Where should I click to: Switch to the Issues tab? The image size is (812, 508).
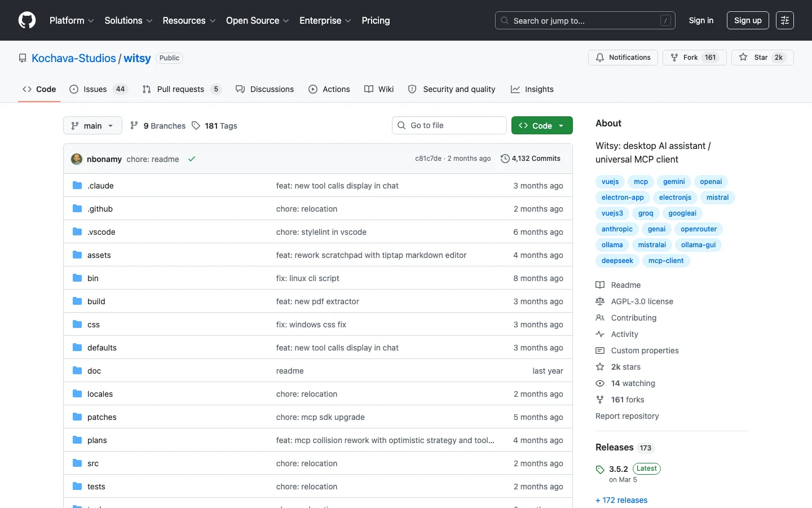(x=99, y=89)
